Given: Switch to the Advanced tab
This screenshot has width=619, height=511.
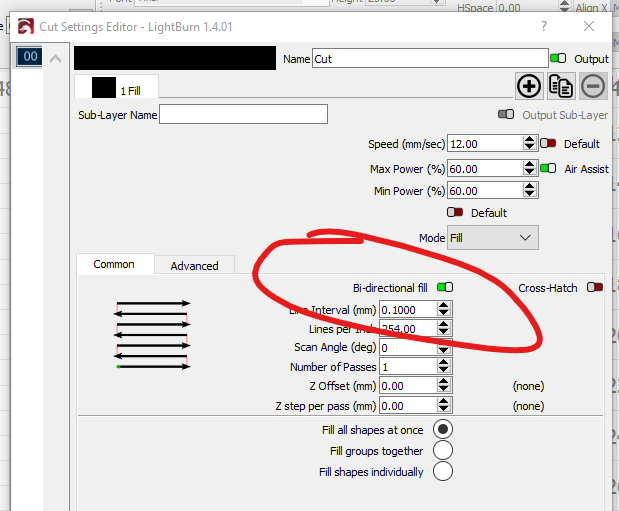Looking at the screenshot, I should pyautogui.click(x=194, y=265).
